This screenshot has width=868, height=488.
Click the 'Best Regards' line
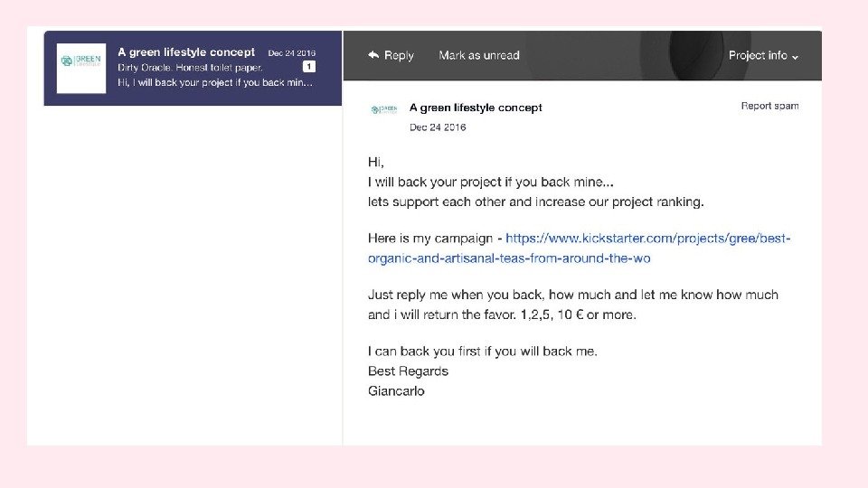pos(408,371)
